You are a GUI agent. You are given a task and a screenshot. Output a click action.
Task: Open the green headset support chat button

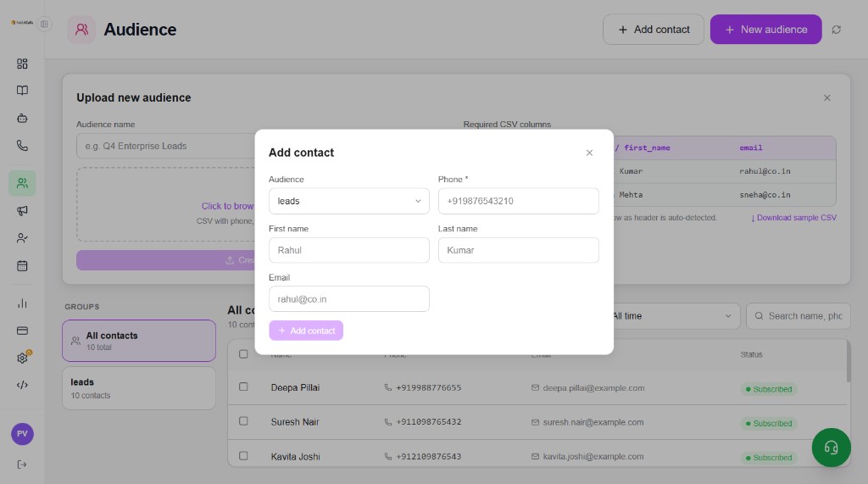[831, 448]
